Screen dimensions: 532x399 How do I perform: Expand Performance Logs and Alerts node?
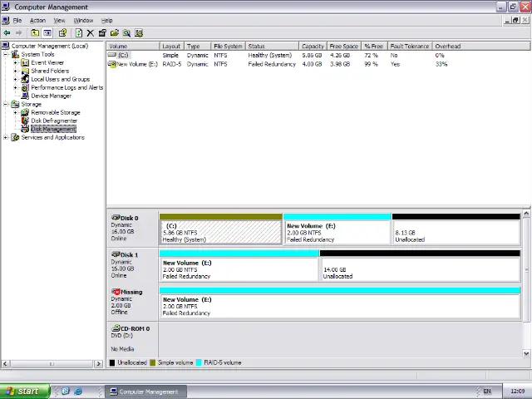coord(15,87)
